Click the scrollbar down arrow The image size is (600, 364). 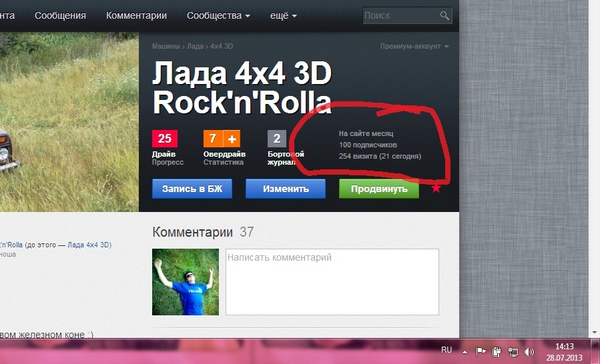coord(594,333)
